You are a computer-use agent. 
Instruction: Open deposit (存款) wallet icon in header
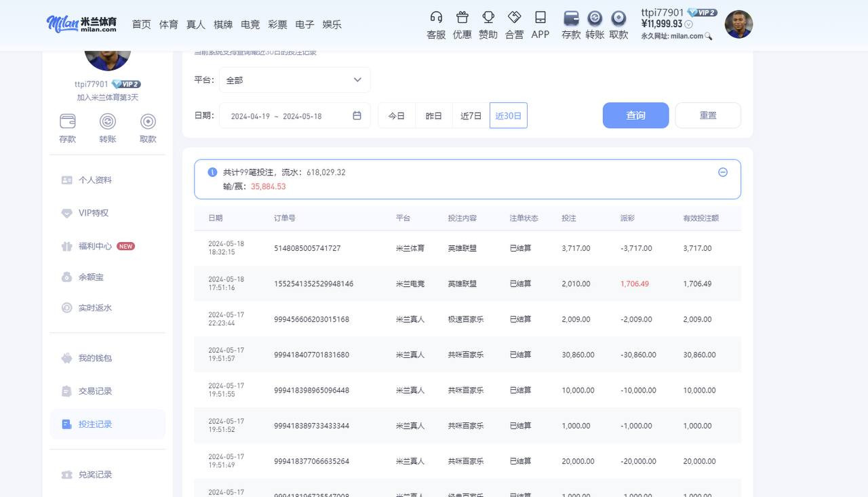pos(571,18)
